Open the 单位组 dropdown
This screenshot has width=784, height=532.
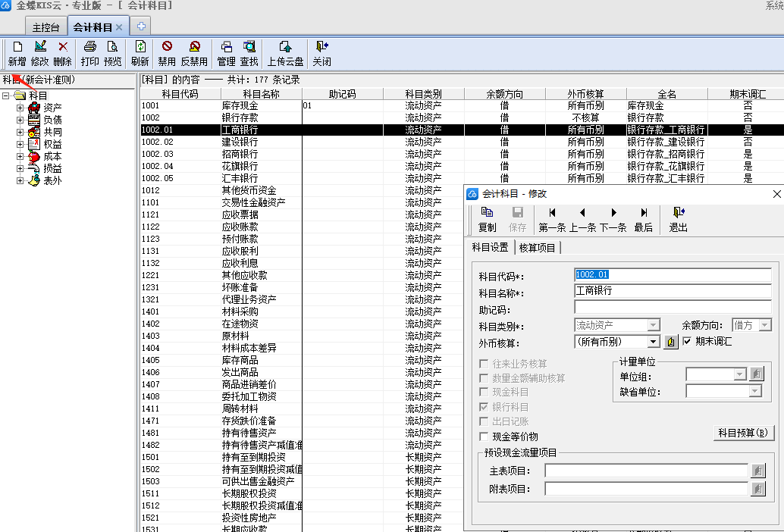click(x=740, y=374)
